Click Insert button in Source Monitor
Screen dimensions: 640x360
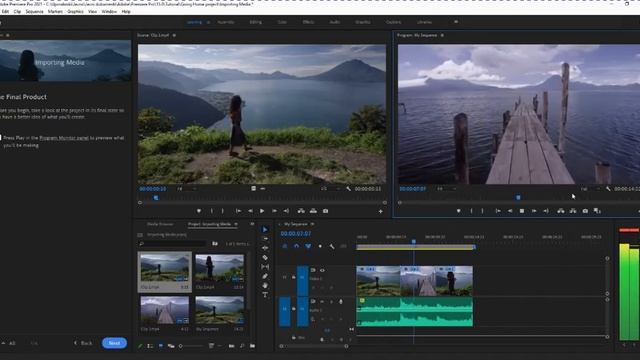click(x=301, y=211)
